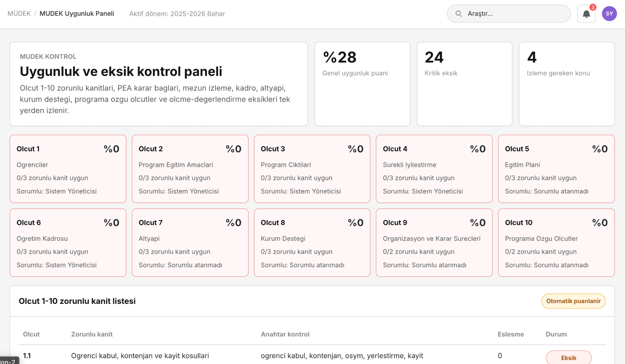The height and width of the screenshot is (364, 625).
Task: Open Olcut 6 Ogretim Kadrosu card
Action: point(68,243)
